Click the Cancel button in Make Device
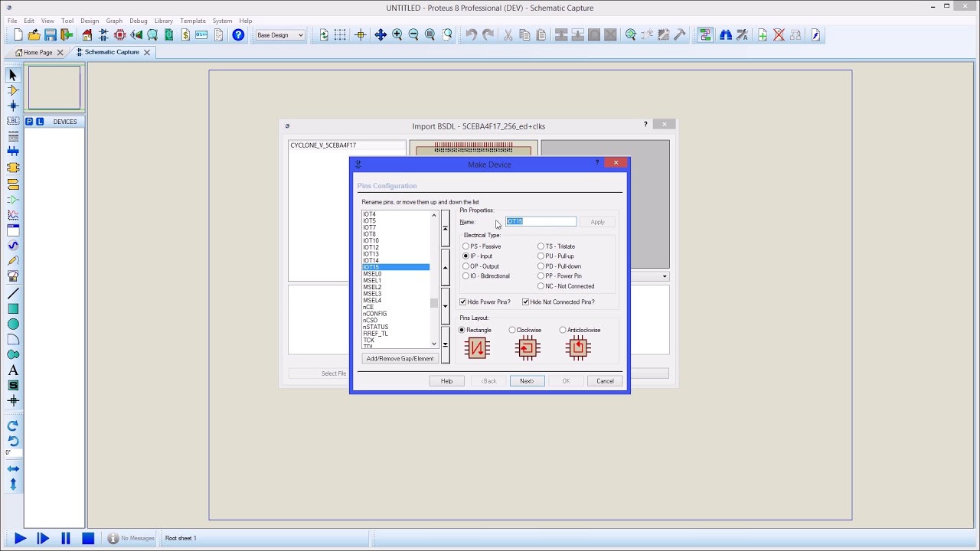The width and height of the screenshot is (980, 551). pyautogui.click(x=605, y=381)
